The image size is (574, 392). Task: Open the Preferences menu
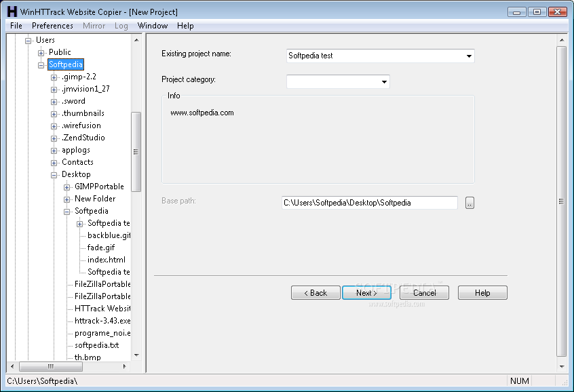[52, 26]
